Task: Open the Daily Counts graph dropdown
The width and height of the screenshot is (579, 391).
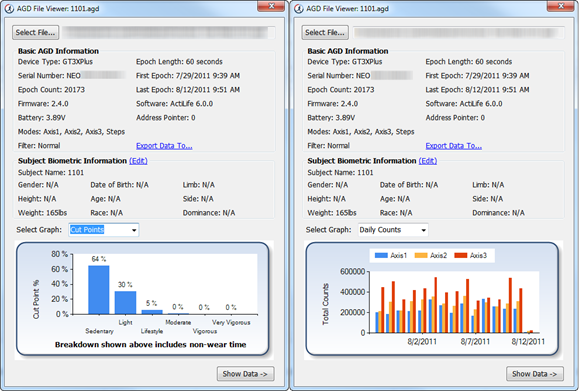Action: [393, 230]
